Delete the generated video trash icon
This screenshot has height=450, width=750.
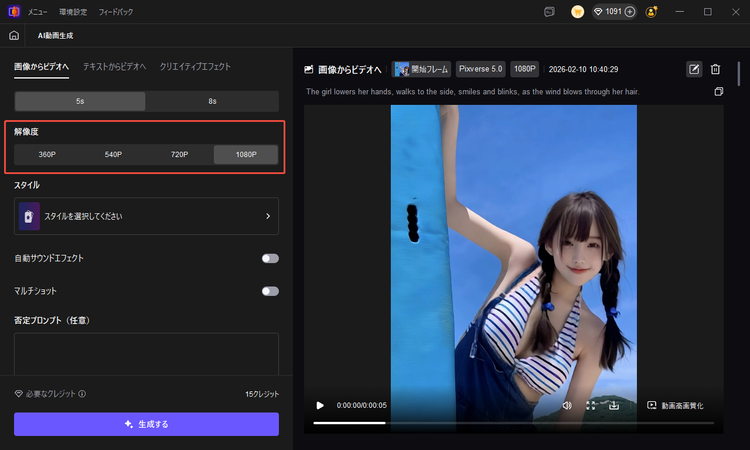pyautogui.click(x=716, y=69)
